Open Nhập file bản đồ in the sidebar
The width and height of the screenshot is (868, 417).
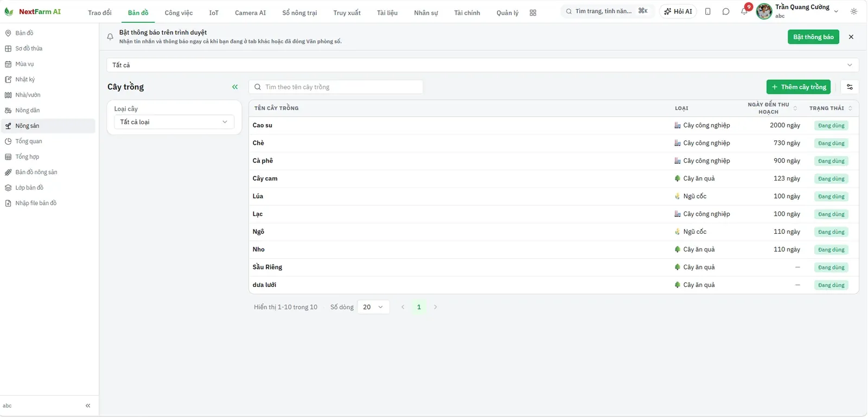click(48, 203)
